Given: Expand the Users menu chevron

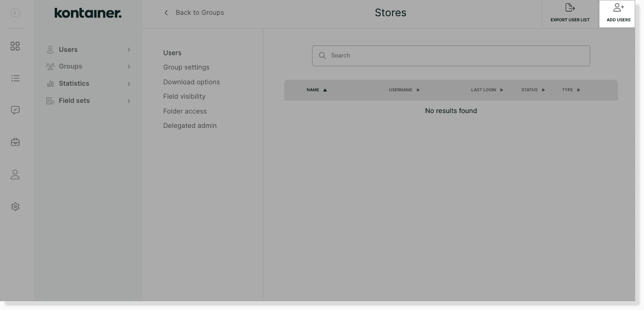Looking at the screenshot, I should pyautogui.click(x=129, y=50).
